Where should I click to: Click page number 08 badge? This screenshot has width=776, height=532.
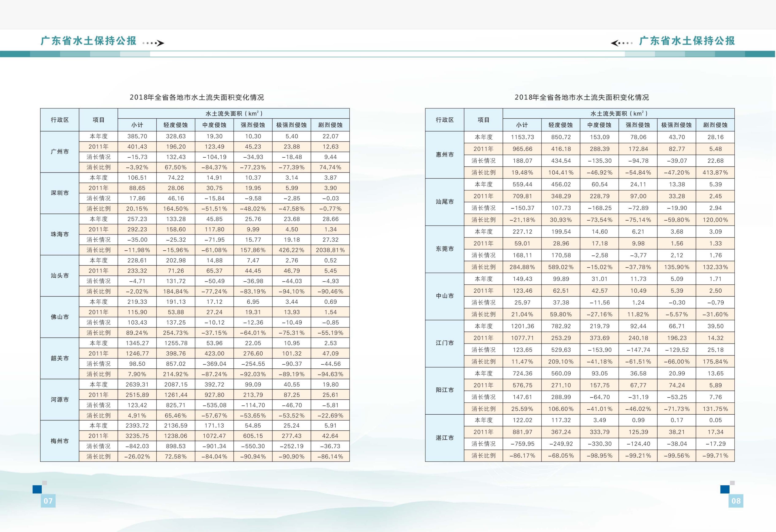pos(736,501)
